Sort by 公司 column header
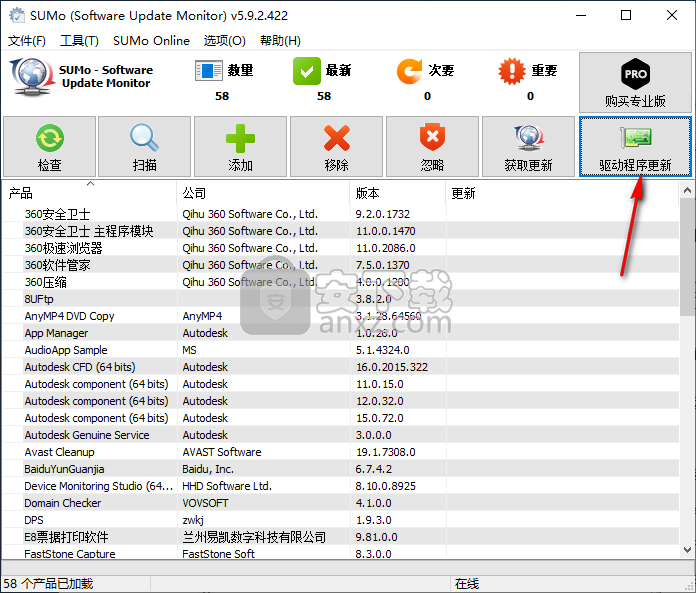Screen dimensions: 696x593 pyautogui.click(x=263, y=193)
